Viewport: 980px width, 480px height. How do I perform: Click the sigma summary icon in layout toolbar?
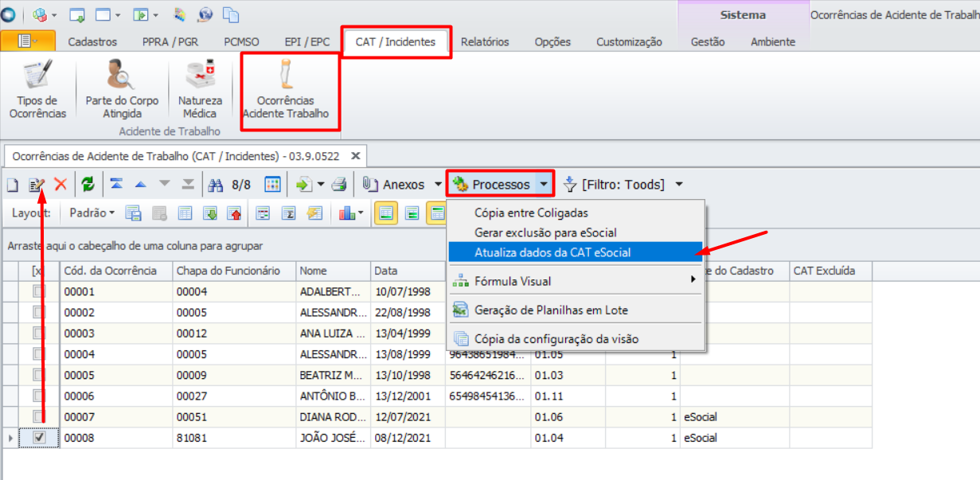(x=289, y=213)
